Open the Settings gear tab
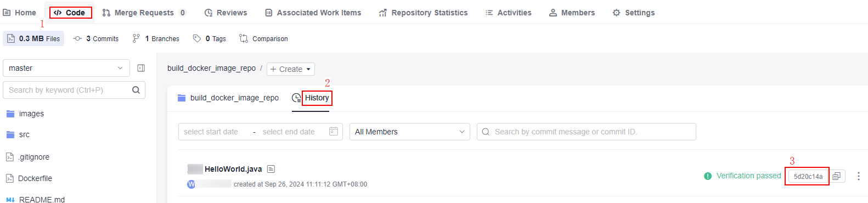868x203 pixels. pos(633,13)
